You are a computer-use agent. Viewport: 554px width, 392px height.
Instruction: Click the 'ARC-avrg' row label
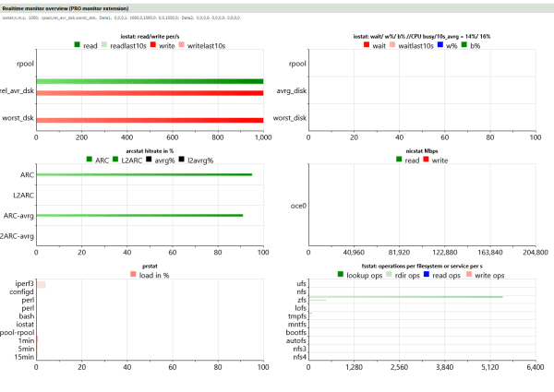[18, 216]
